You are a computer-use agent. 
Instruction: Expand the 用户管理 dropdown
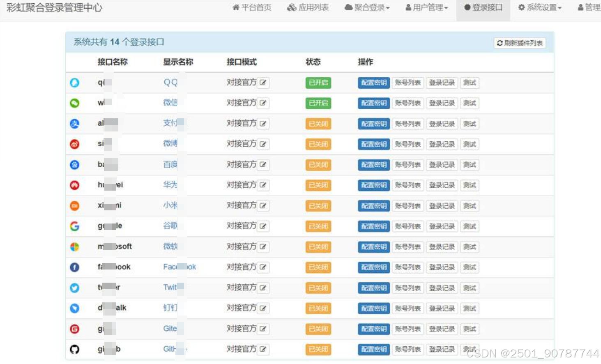(x=426, y=7)
